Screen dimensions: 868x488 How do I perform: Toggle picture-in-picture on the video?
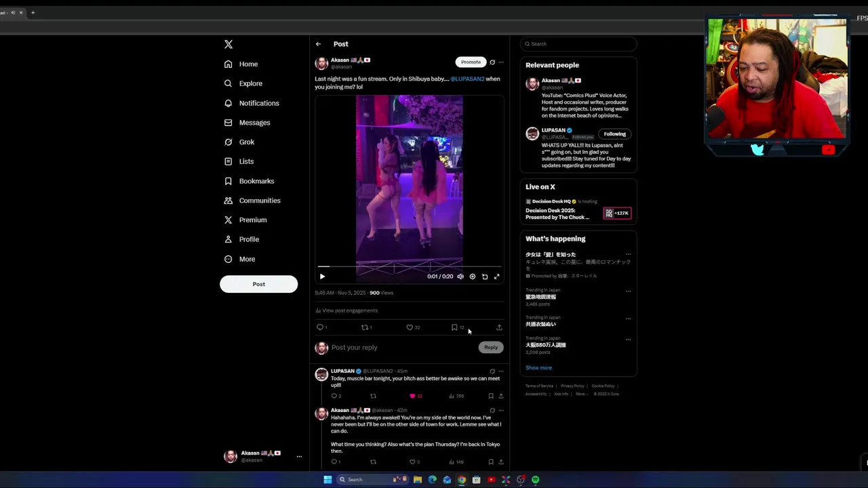[485, 277]
